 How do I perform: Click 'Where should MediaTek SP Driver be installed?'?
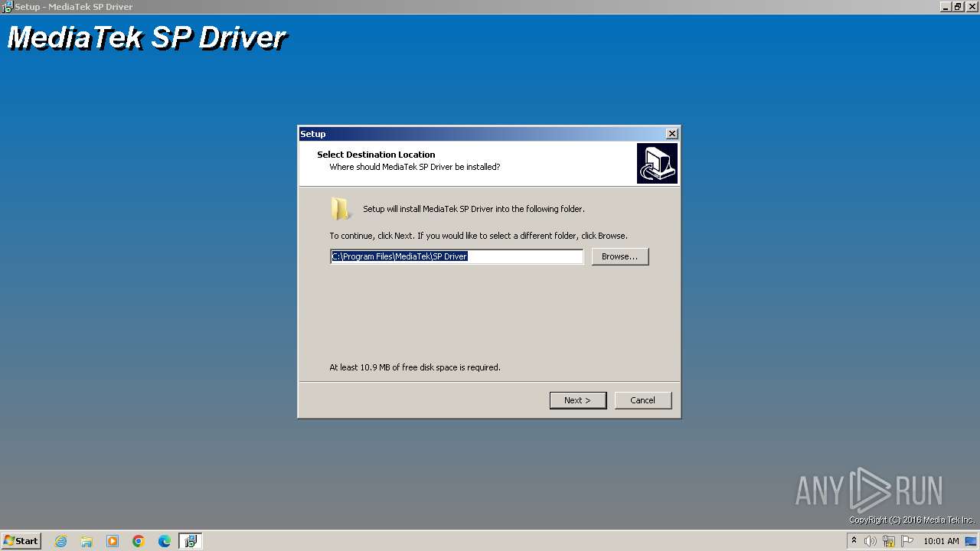(x=415, y=167)
